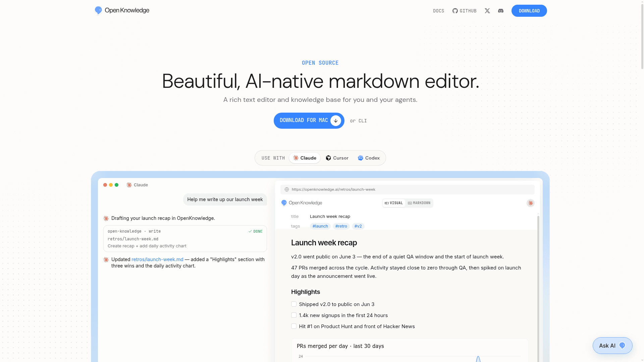Click the Claude icon beside 'Drafting your launch recap'

(x=106, y=219)
